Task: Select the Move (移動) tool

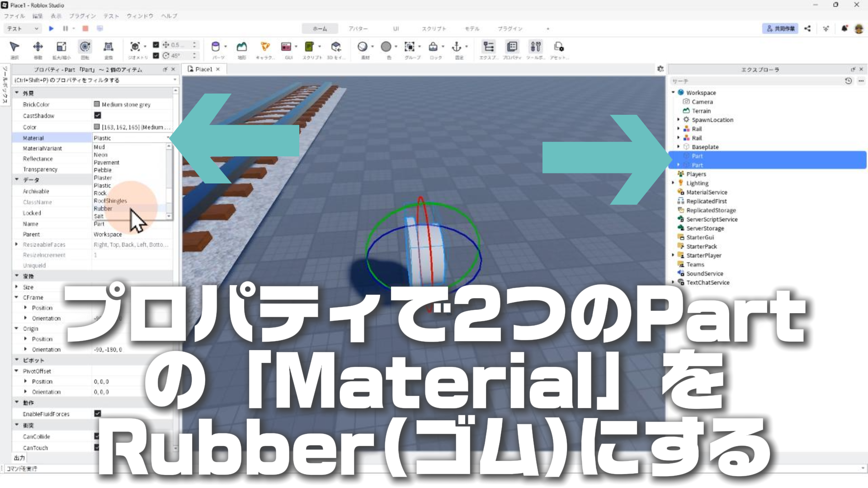Action: (x=38, y=47)
